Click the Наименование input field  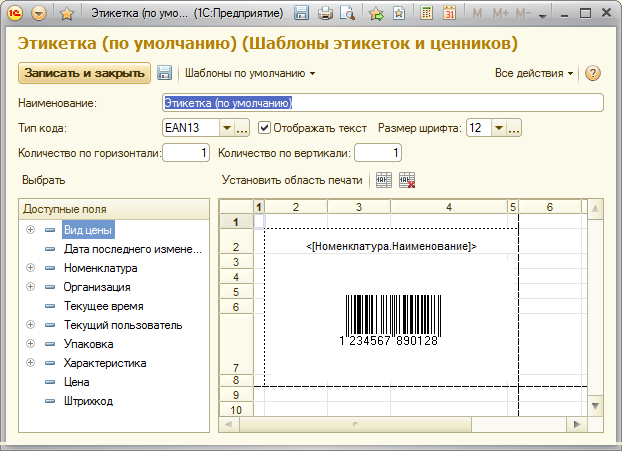tap(383, 103)
